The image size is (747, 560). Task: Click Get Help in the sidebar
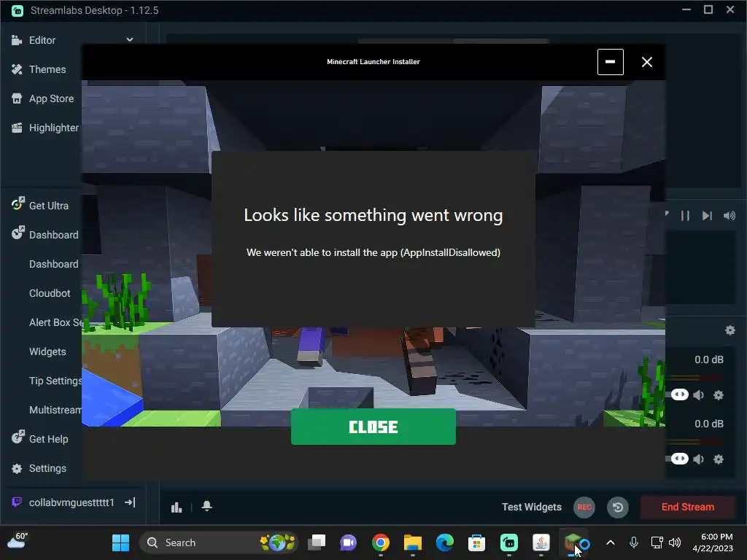tap(49, 439)
